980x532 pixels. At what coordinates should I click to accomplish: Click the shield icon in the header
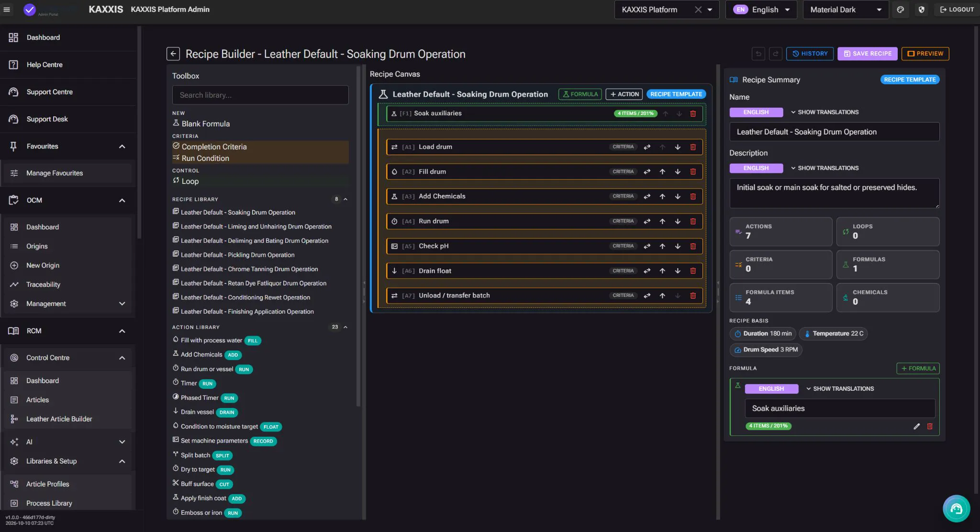pos(921,10)
